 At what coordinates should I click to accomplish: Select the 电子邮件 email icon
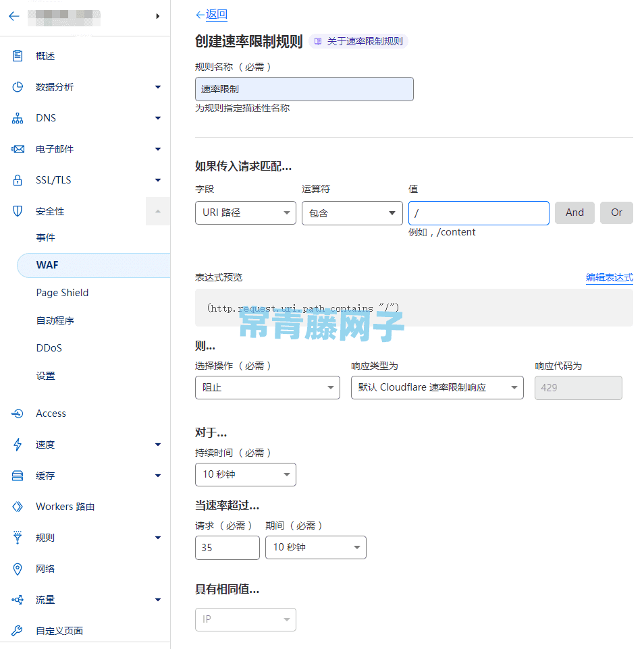[18, 148]
